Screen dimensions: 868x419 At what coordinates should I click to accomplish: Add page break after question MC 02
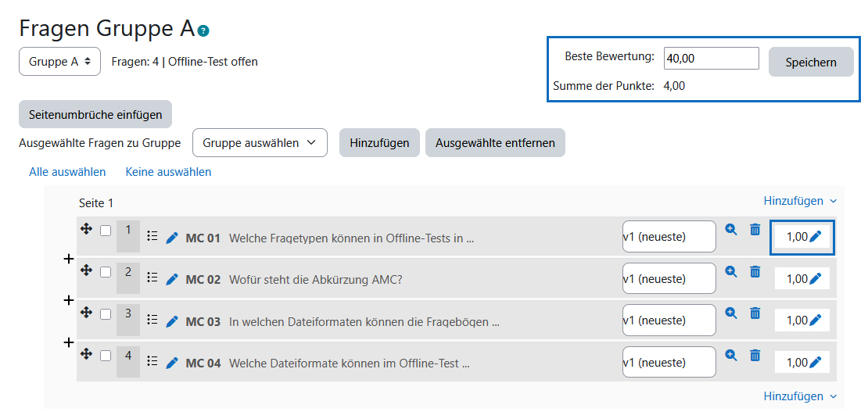click(x=69, y=300)
